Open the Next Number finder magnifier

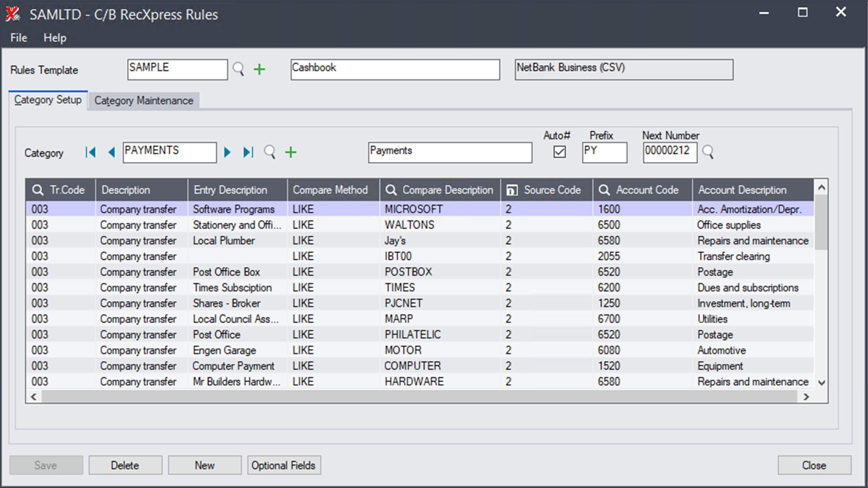pos(708,152)
